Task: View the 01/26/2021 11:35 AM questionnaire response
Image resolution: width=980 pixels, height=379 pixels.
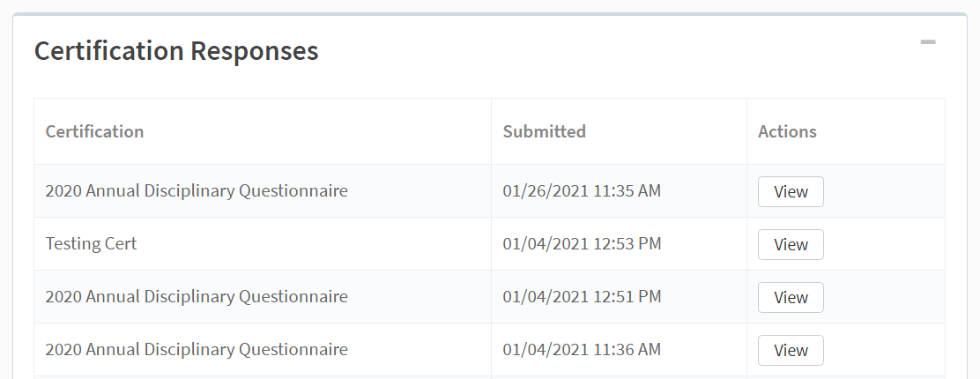Action: point(791,191)
